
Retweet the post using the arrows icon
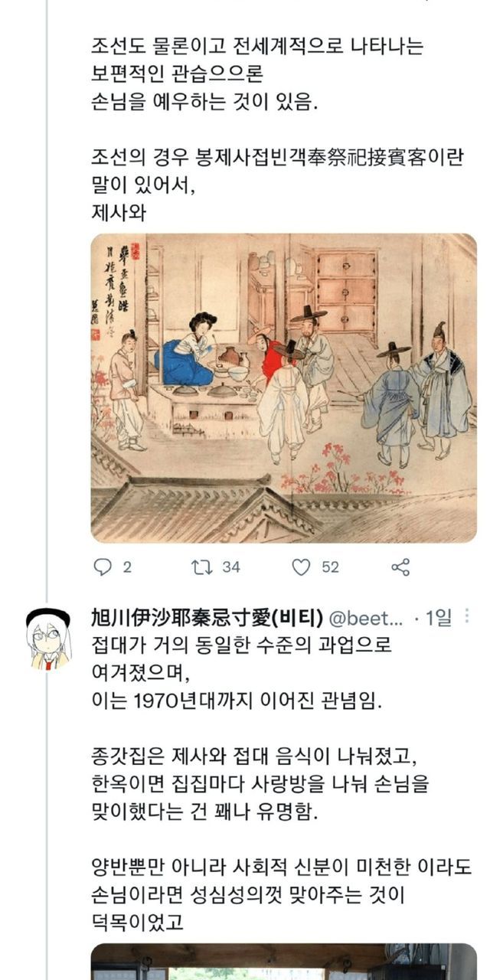coord(202,567)
